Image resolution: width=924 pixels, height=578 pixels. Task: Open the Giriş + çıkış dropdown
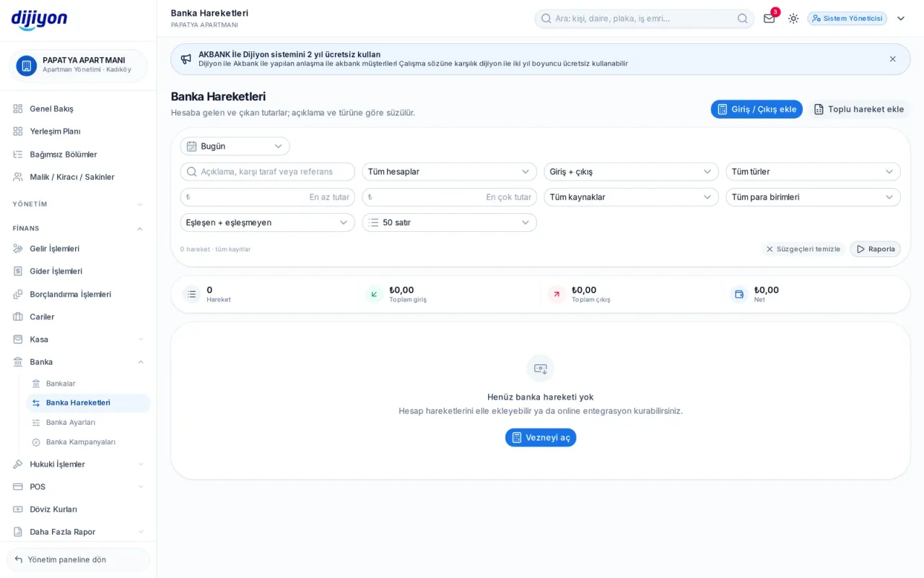point(631,171)
